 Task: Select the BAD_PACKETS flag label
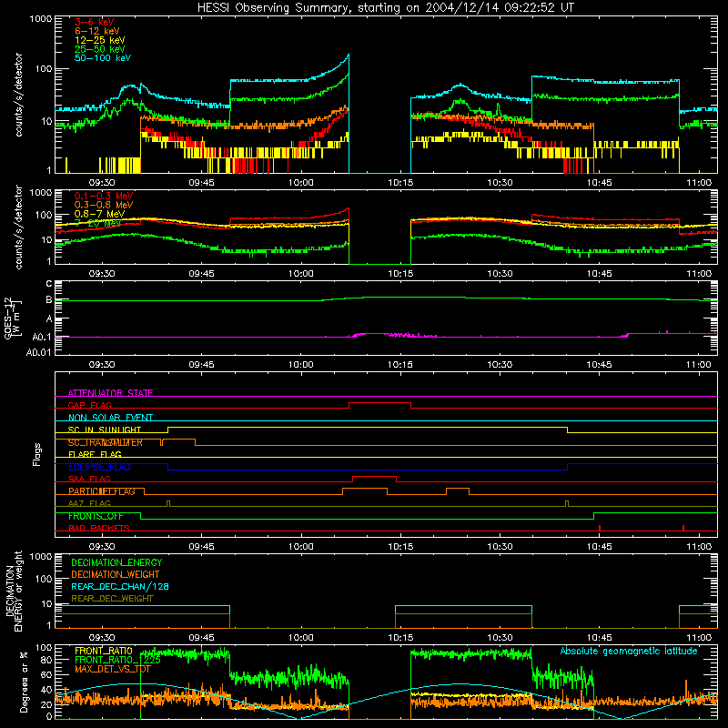point(99,528)
